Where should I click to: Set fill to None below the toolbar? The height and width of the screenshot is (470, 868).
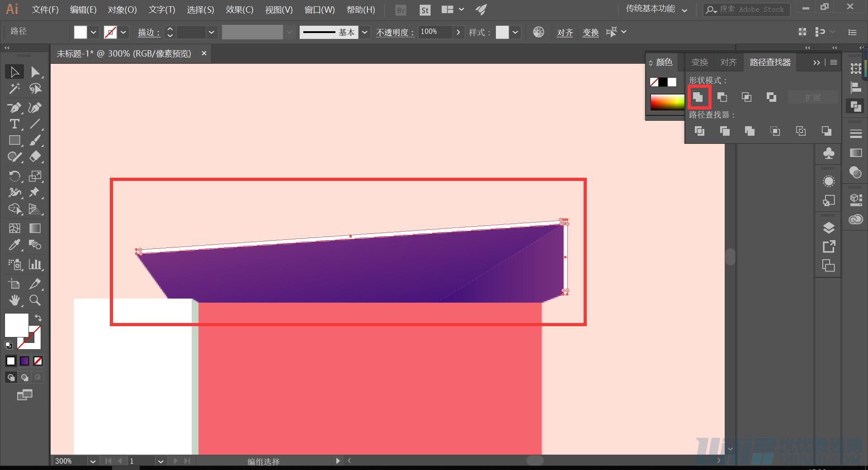click(38, 361)
